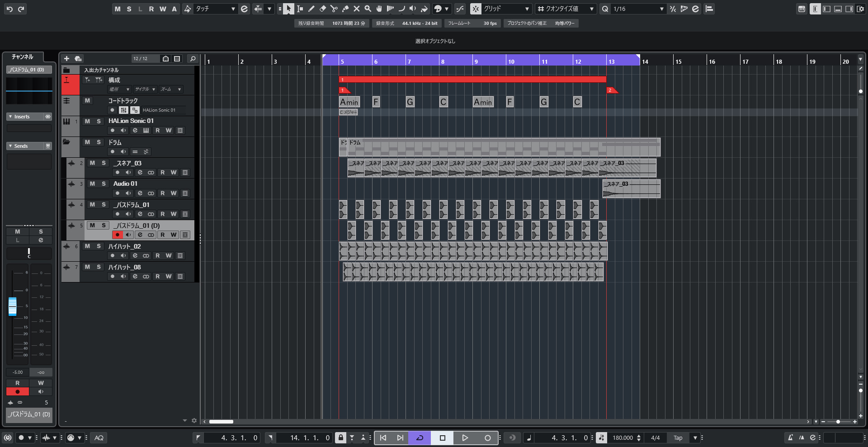The width and height of the screenshot is (868, 447).
Task: Toggle the cycle loop button
Action: (x=420, y=438)
